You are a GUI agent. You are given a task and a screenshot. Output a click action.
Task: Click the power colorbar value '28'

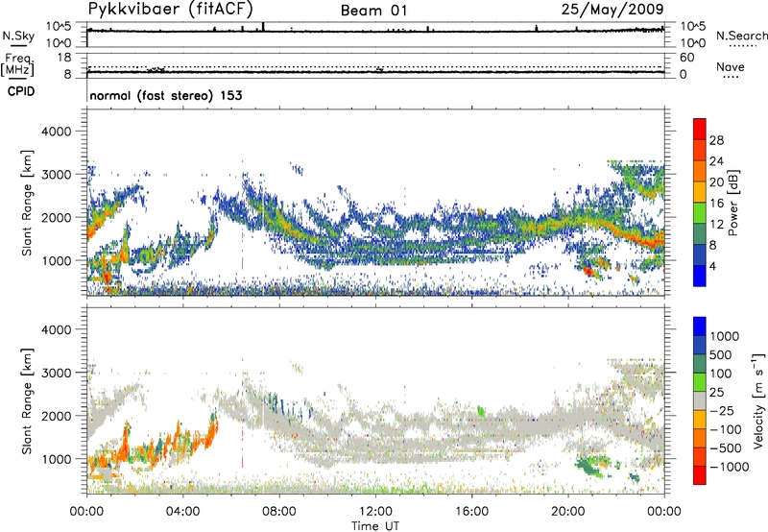coord(716,140)
